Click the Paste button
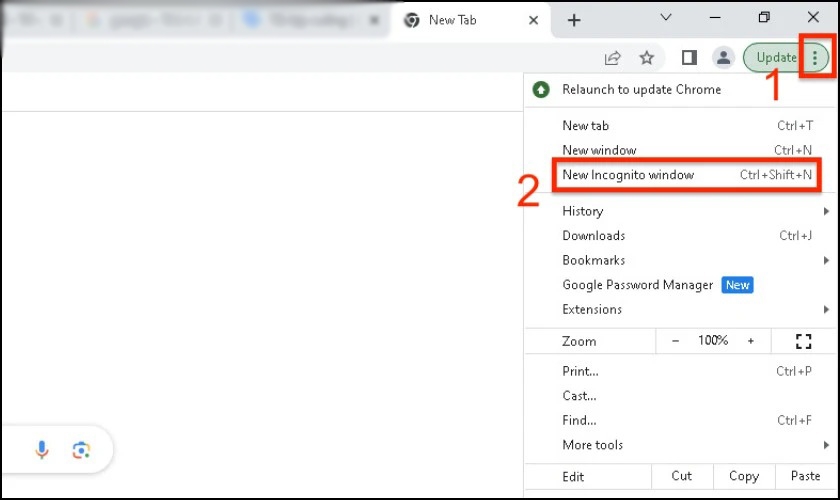This screenshot has width=840, height=500. click(805, 476)
